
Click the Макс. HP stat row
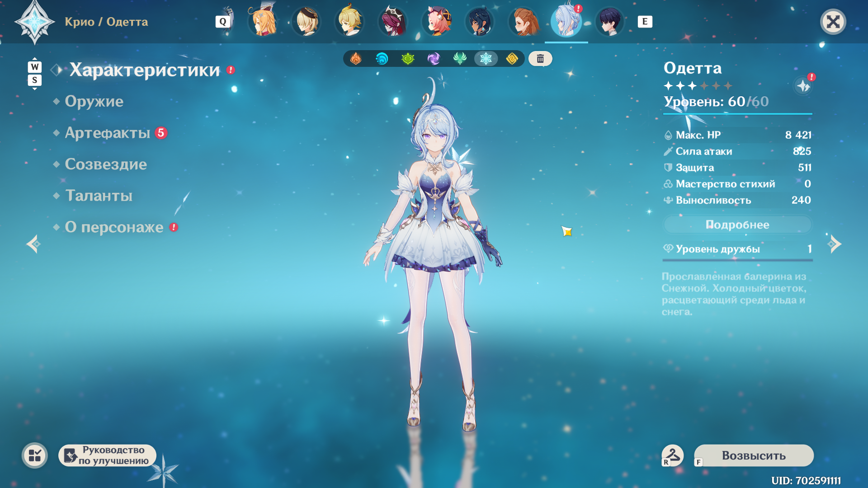[737, 135]
